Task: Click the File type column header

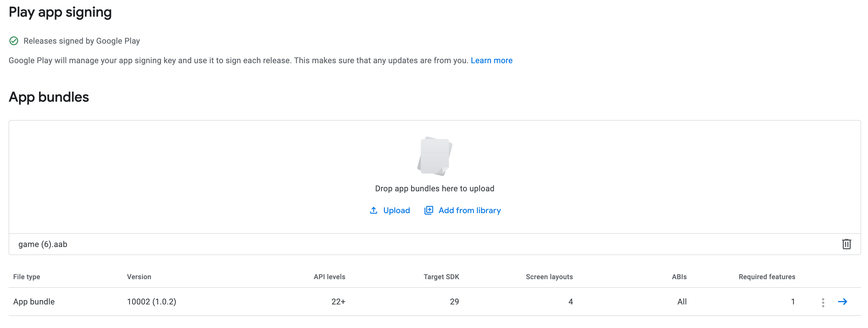Action: (x=27, y=277)
